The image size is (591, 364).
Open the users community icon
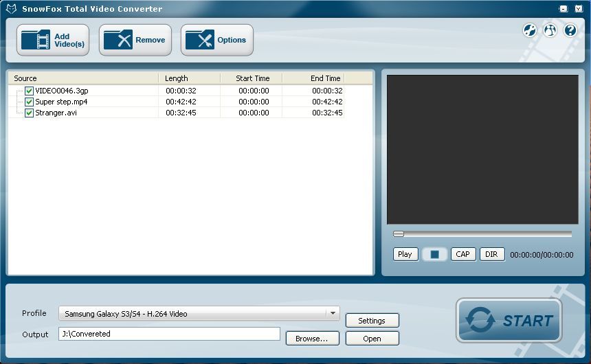click(x=550, y=30)
